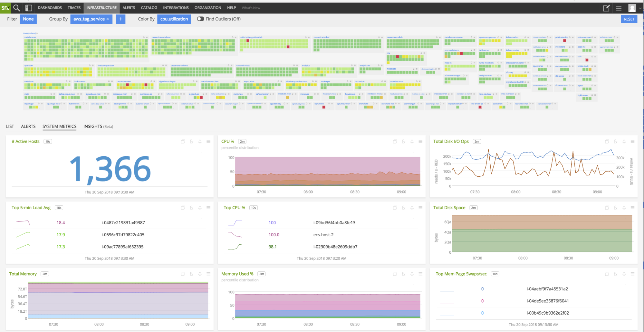Add a group-by with plus button
Image resolution: width=644 pixels, height=332 pixels.
coord(120,19)
